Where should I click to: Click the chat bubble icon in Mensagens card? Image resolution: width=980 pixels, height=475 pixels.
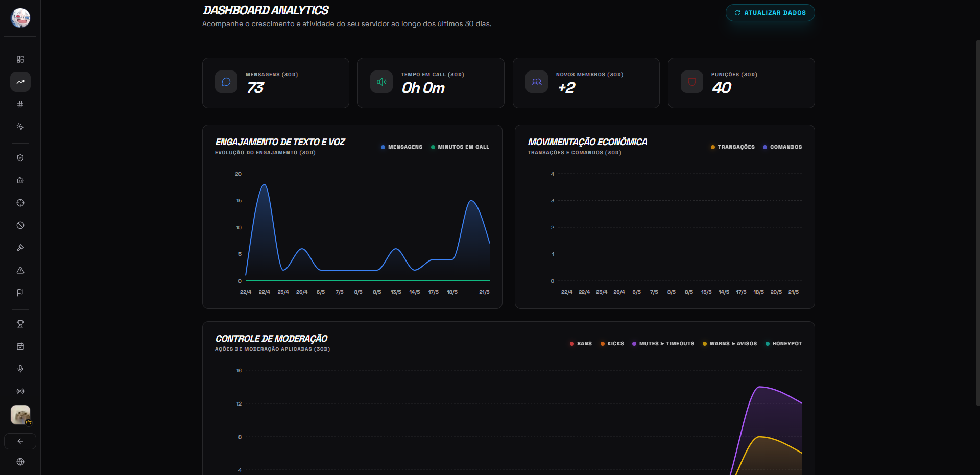tap(226, 82)
